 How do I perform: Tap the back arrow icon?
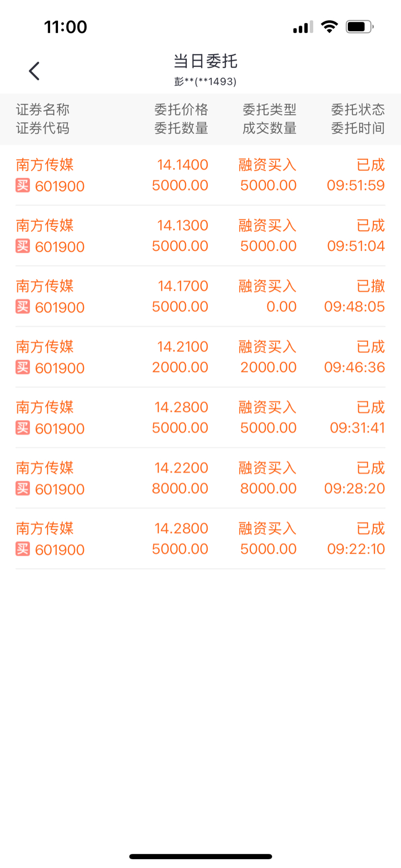34,71
